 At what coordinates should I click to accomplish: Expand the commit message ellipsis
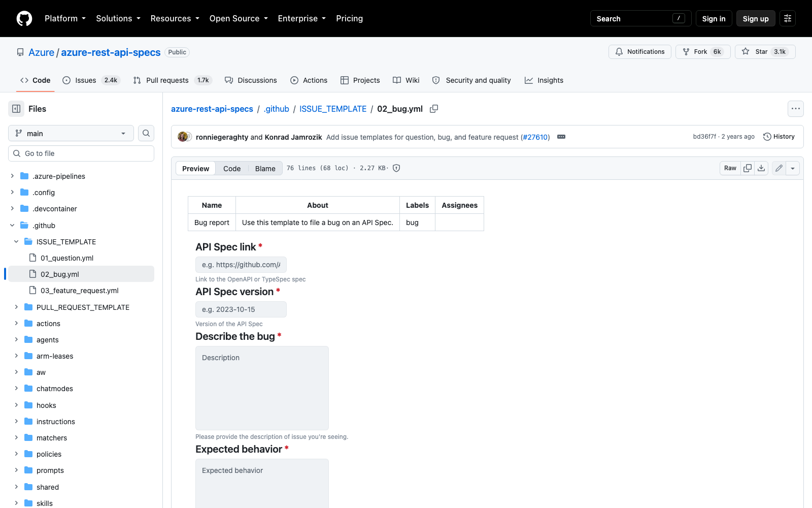coord(561,137)
